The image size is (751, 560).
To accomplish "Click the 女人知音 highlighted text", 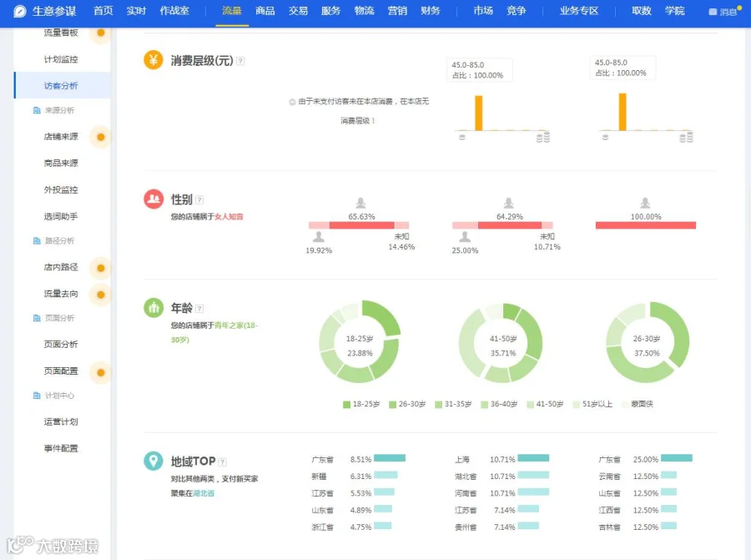I will (x=229, y=217).
